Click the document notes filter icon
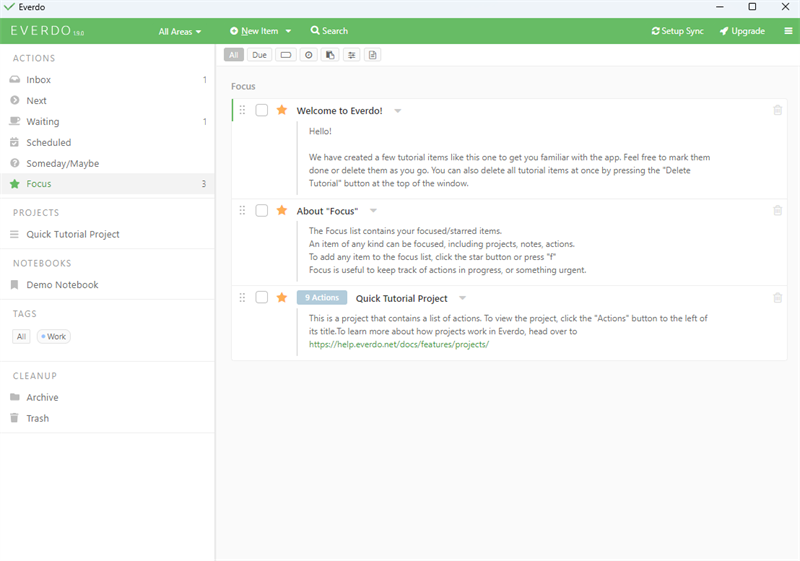This screenshot has height=561, width=800. point(373,55)
